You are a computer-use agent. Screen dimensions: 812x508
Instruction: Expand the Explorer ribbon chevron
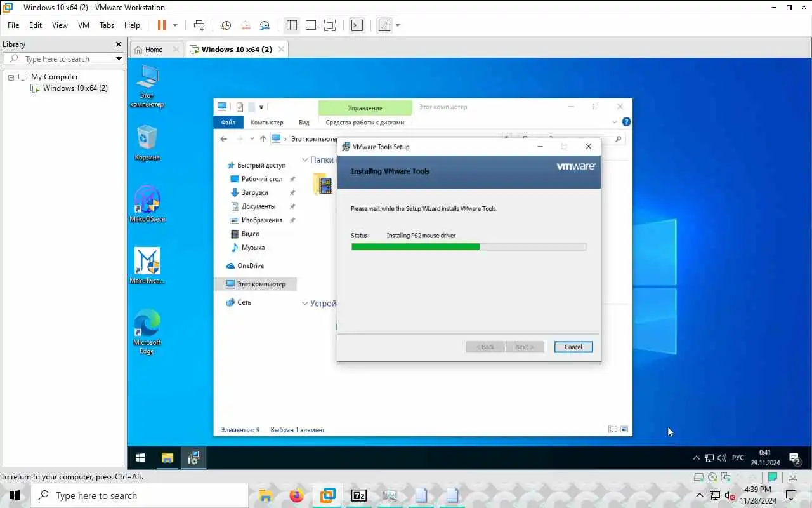tap(615, 123)
